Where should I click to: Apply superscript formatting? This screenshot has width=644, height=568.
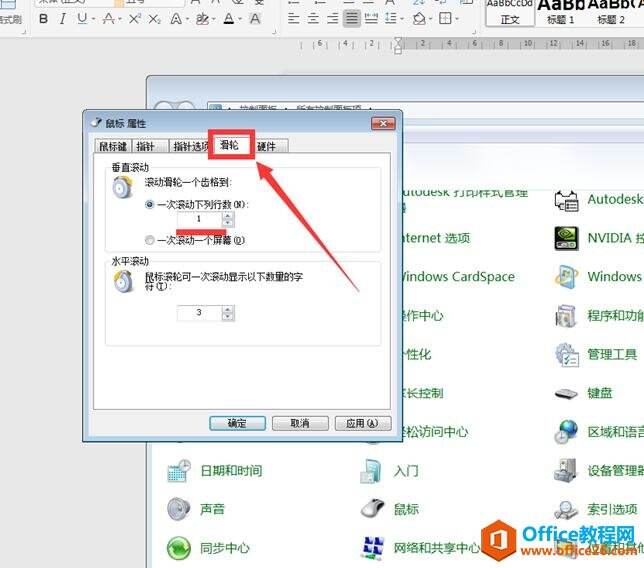tap(134, 18)
